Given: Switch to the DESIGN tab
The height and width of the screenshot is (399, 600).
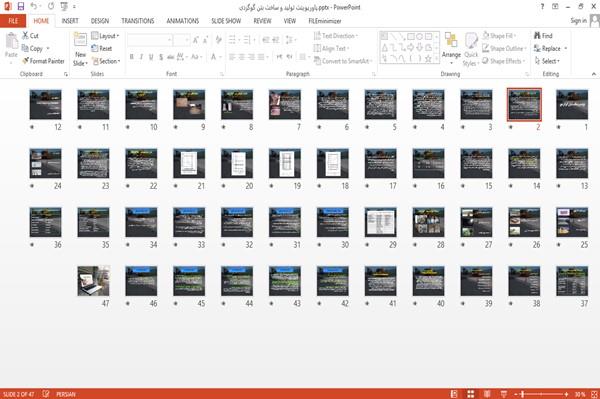Looking at the screenshot, I should tap(100, 21).
